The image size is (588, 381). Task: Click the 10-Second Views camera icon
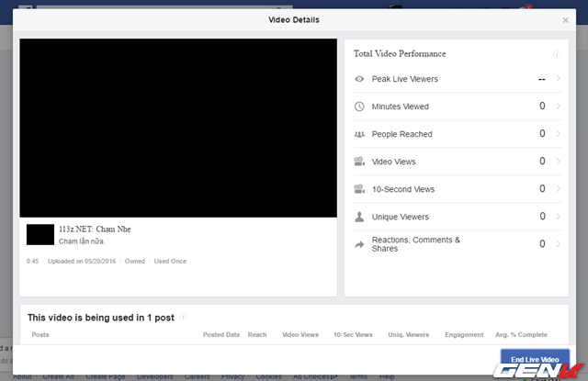tap(359, 189)
